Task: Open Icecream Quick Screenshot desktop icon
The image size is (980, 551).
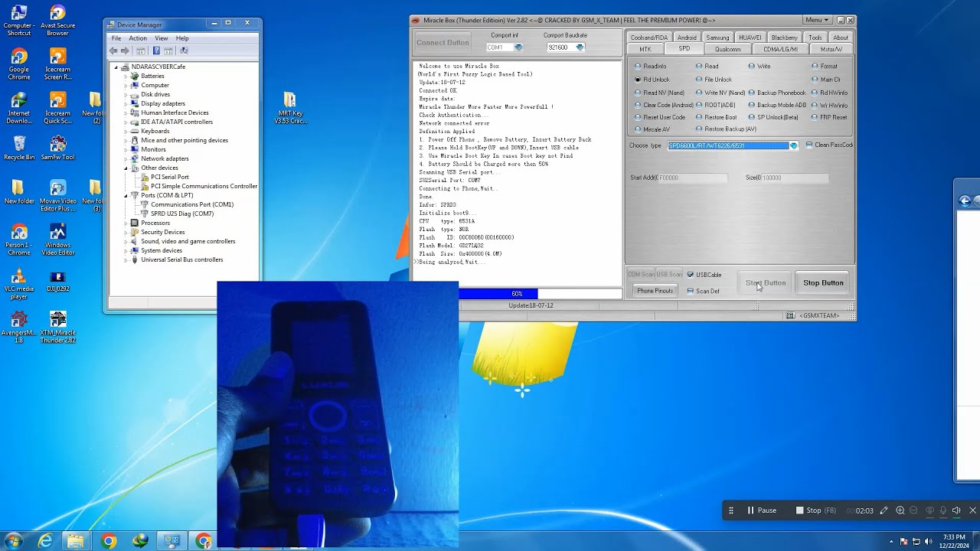Action: (57, 108)
